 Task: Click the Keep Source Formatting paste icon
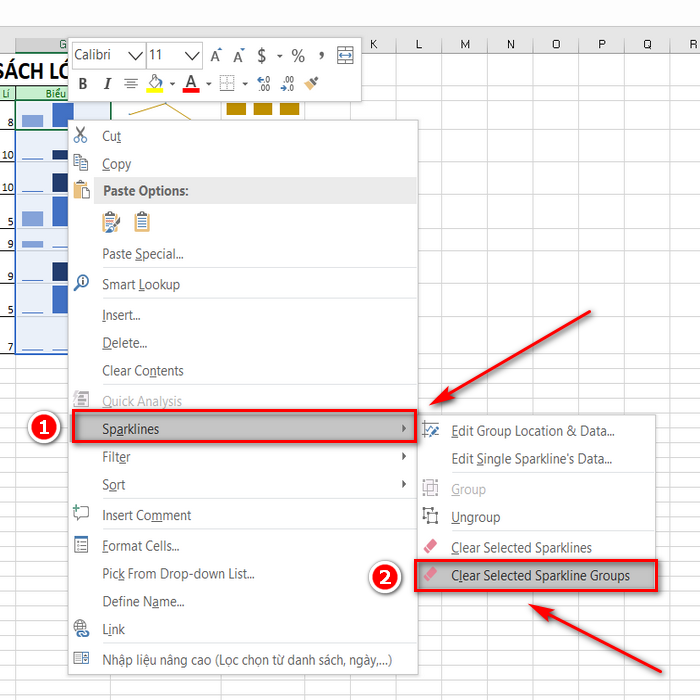[111, 222]
